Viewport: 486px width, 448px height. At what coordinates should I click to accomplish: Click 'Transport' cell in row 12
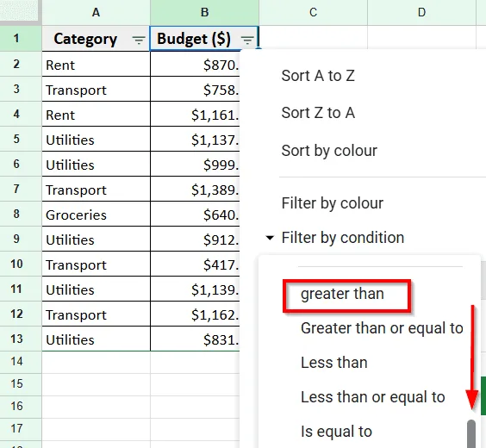(97, 314)
